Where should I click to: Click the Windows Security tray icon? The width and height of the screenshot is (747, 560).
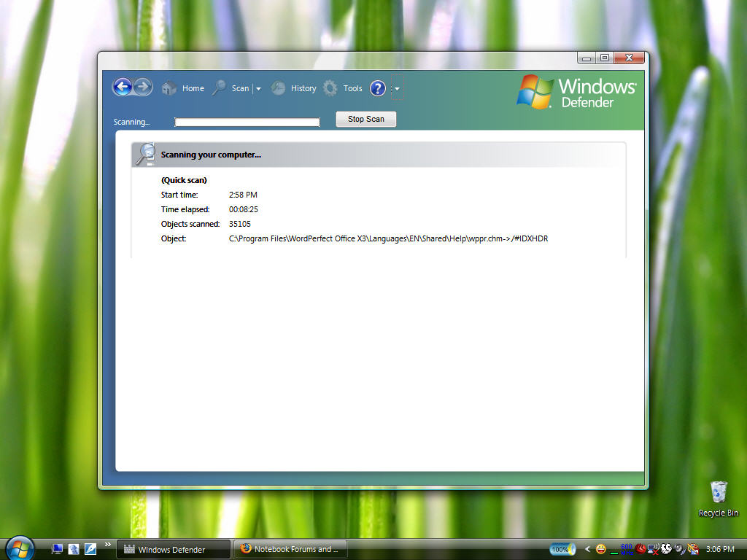(693, 549)
